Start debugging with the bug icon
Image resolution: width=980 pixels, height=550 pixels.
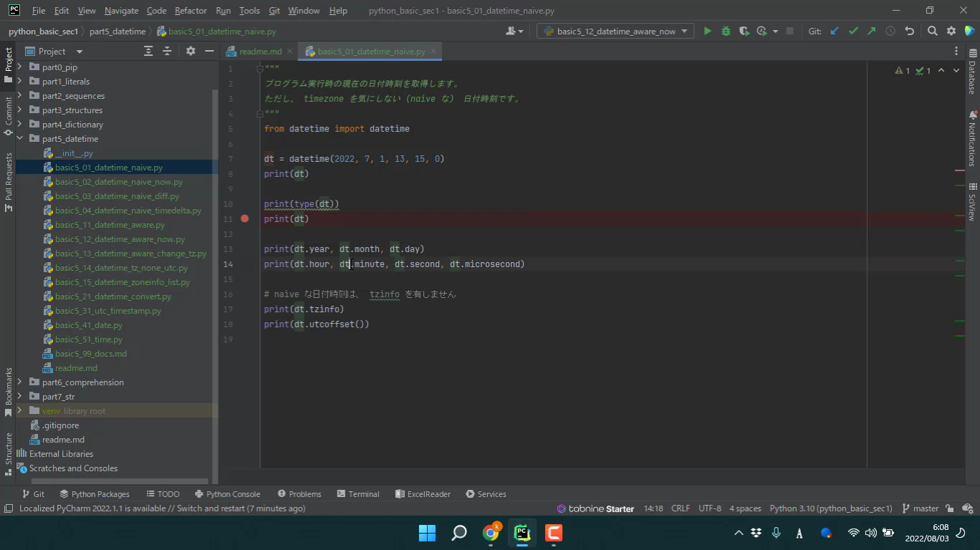pos(726,31)
